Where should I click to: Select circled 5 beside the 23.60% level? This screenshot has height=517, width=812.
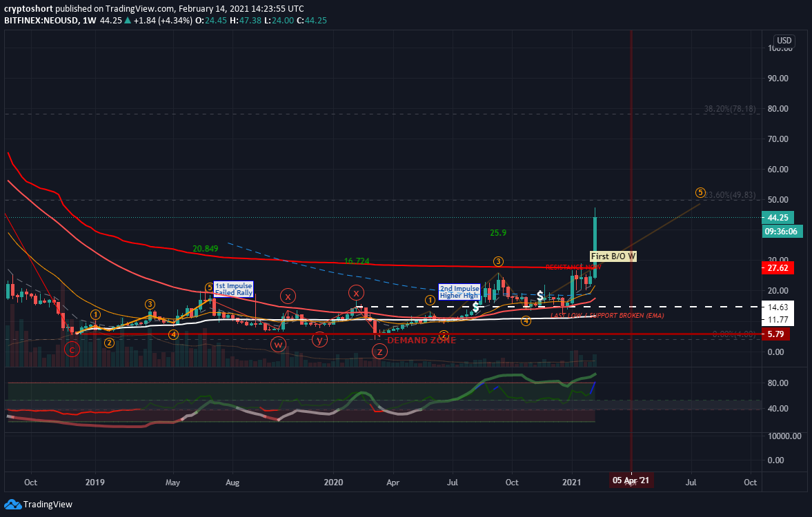(700, 192)
